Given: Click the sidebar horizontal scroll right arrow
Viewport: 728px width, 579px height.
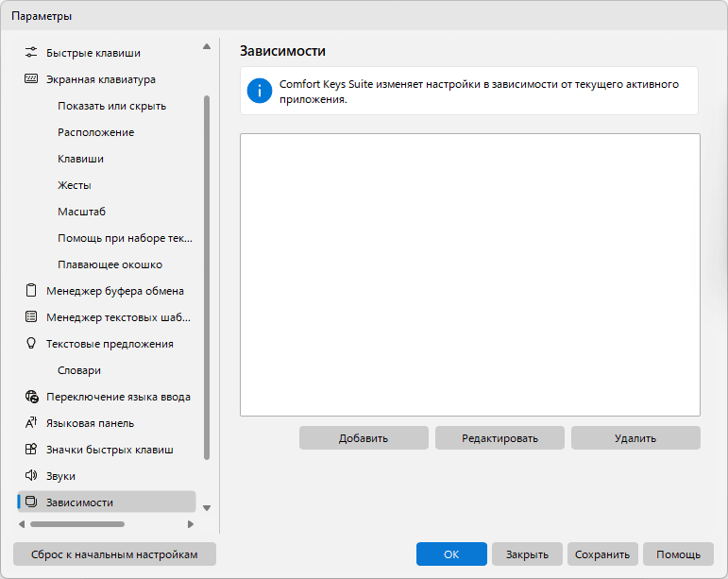Looking at the screenshot, I should 191,524.
